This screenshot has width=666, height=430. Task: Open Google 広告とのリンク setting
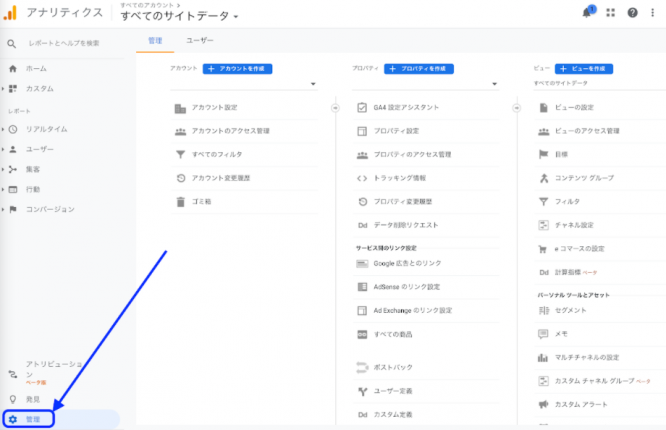pyautogui.click(x=407, y=263)
